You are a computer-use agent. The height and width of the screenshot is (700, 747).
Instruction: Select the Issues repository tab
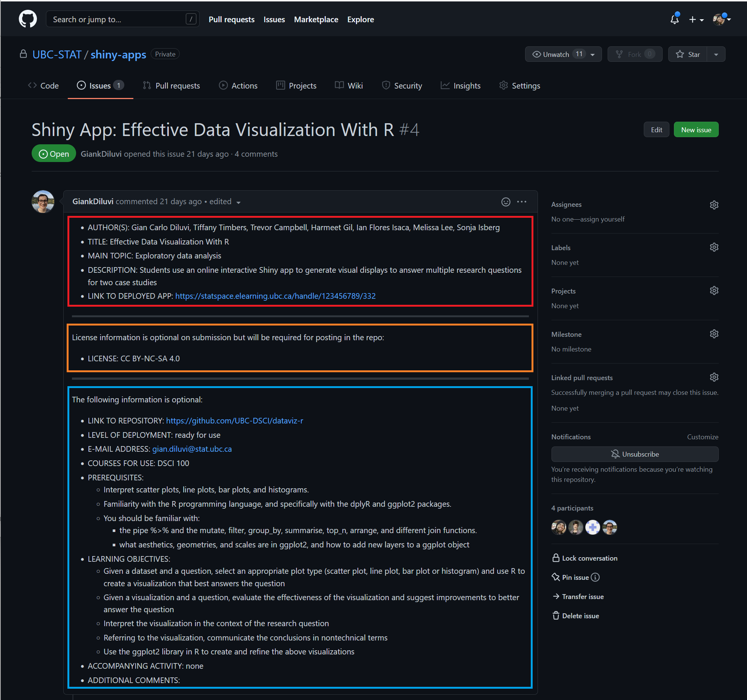point(100,86)
